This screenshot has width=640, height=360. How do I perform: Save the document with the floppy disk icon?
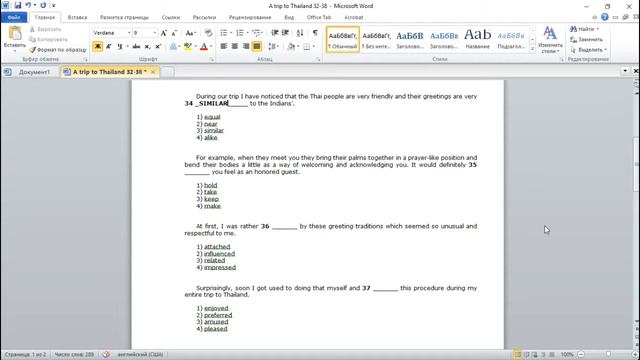[x=18, y=6]
